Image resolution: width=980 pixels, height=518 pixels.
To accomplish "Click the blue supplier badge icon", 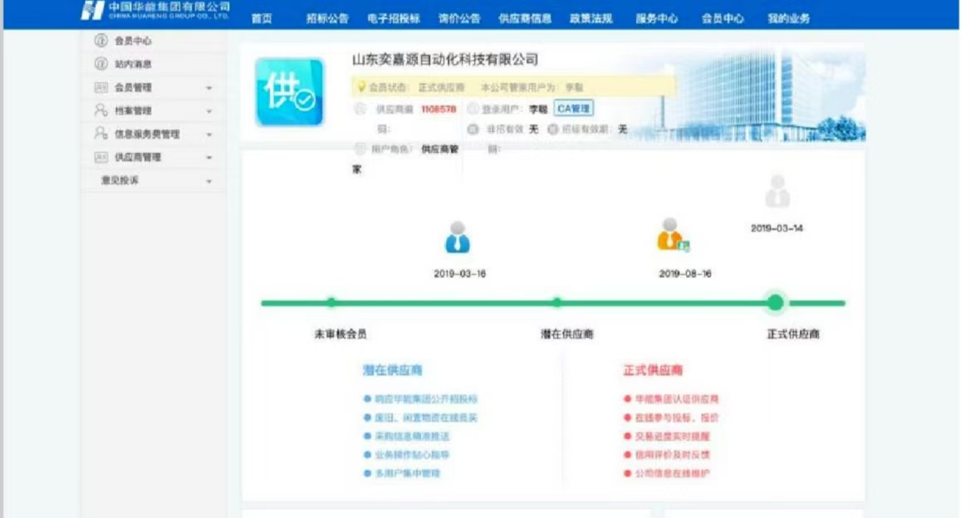I will (289, 92).
